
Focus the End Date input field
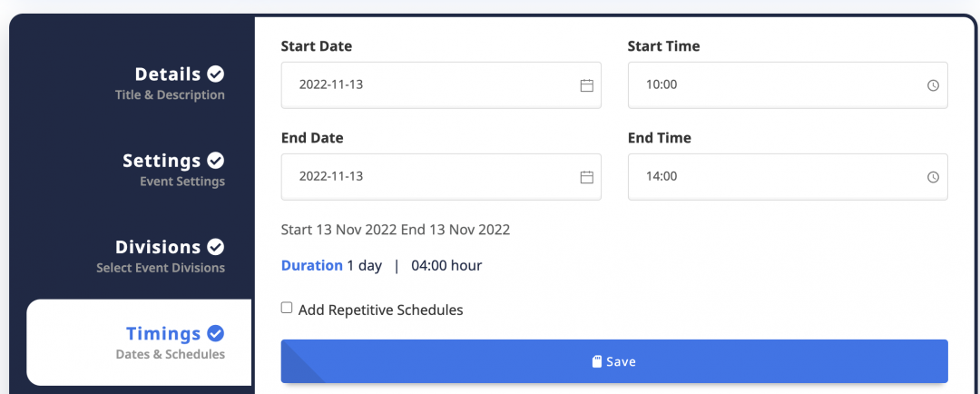click(x=441, y=177)
